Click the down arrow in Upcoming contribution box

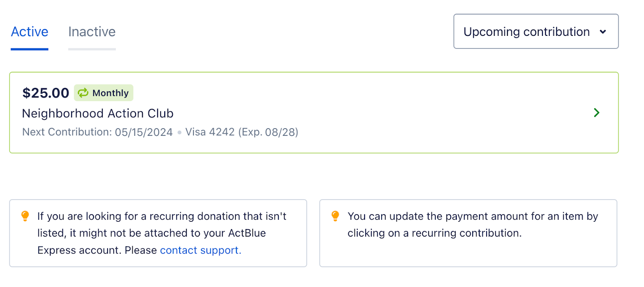(x=603, y=32)
